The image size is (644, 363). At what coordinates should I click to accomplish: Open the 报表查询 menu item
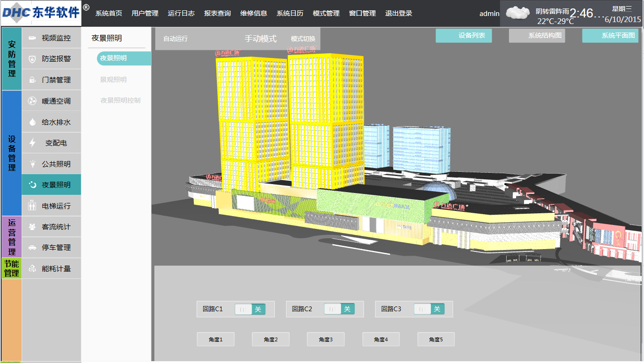[x=217, y=13]
